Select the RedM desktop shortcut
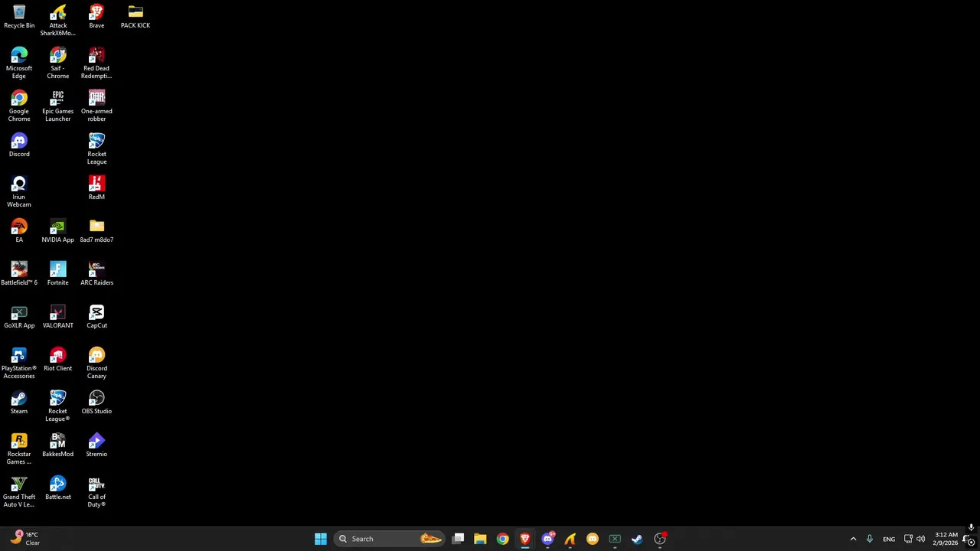980x551 pixels. tap(96, 187)
